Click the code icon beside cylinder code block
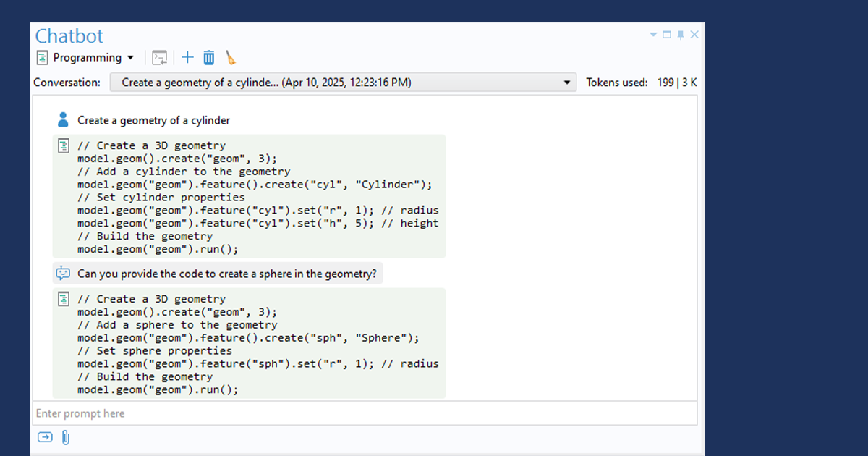The height and width of the screenshot is (456, 868). tap(64, 145)
